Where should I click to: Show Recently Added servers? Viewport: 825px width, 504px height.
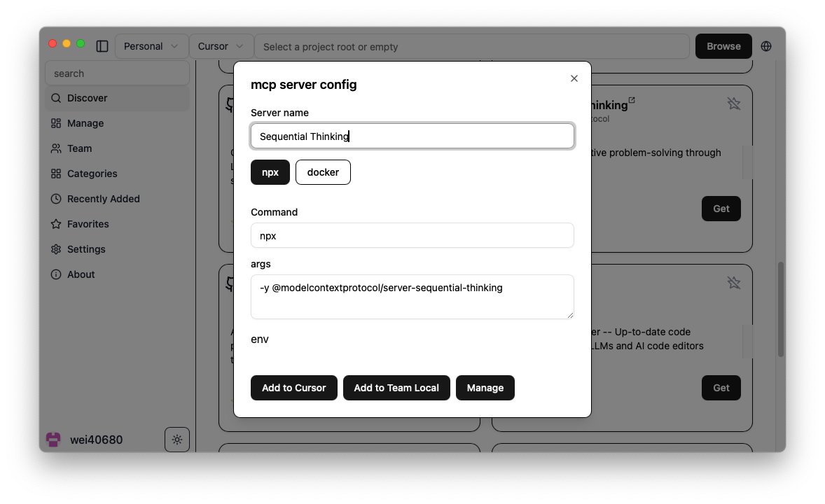[x=118, y=199]
